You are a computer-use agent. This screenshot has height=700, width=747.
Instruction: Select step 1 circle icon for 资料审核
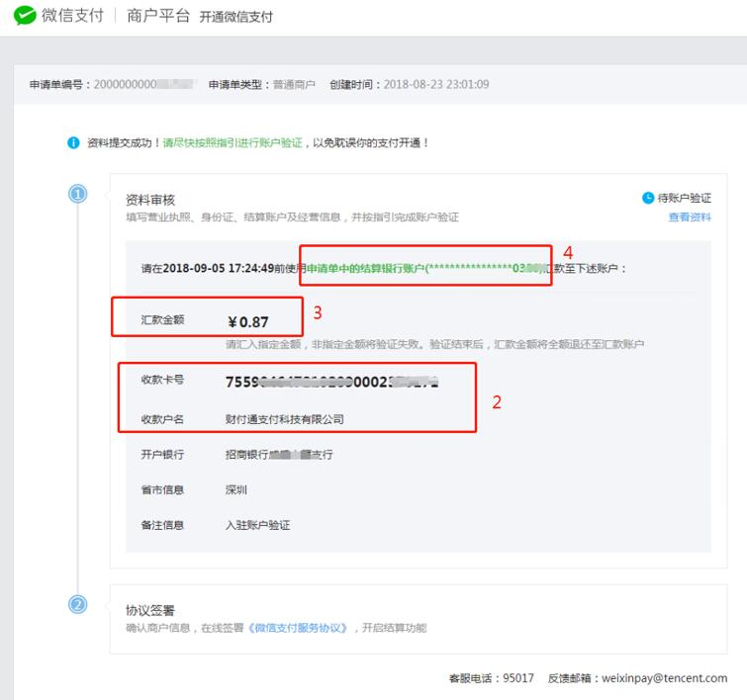[x=77, y=194]
